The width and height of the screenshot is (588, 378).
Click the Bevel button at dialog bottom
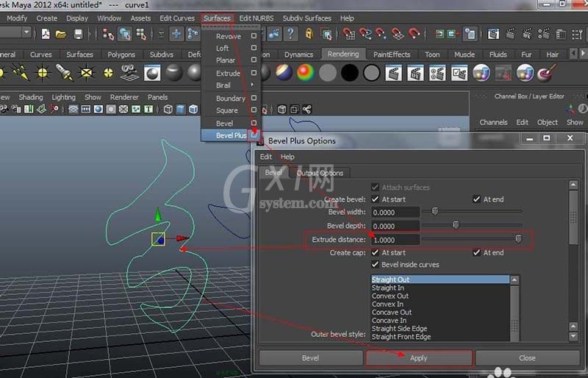point(310,358)
